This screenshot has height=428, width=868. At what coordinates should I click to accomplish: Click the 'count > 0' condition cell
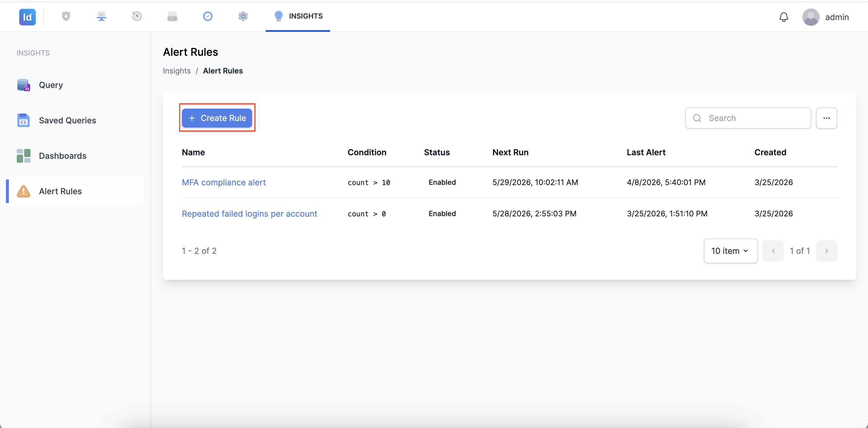[x=367, y=214]
